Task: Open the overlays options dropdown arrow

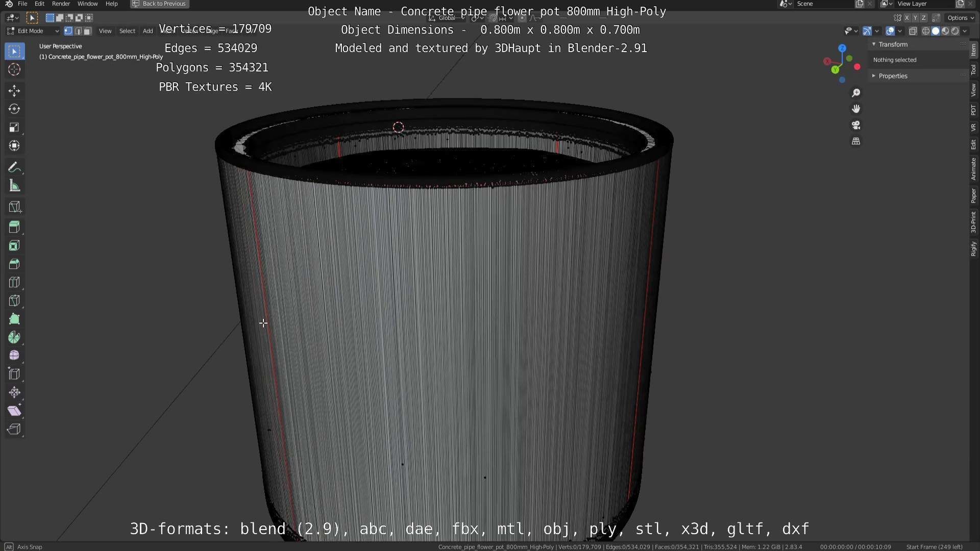Action: (900, 31)
